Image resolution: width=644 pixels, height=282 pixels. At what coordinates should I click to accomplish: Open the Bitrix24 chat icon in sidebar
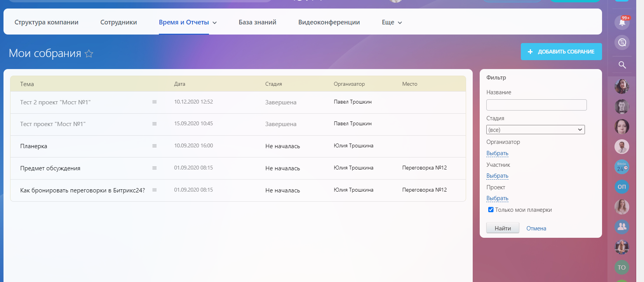tap(622, 167)
